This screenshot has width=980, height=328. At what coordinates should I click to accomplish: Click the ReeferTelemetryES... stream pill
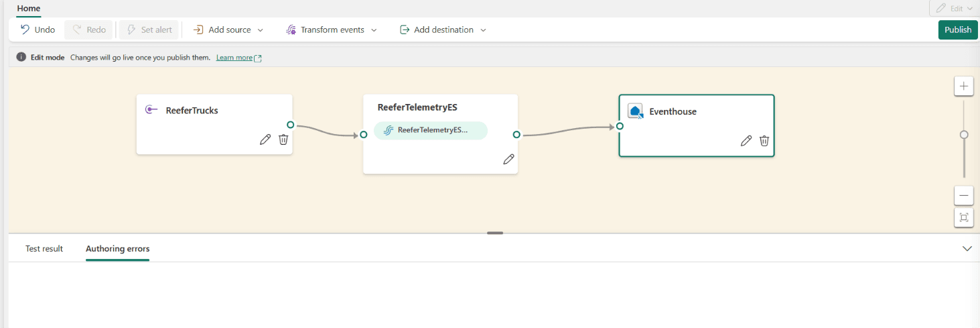pyautogui.click(x=431, y=130)
